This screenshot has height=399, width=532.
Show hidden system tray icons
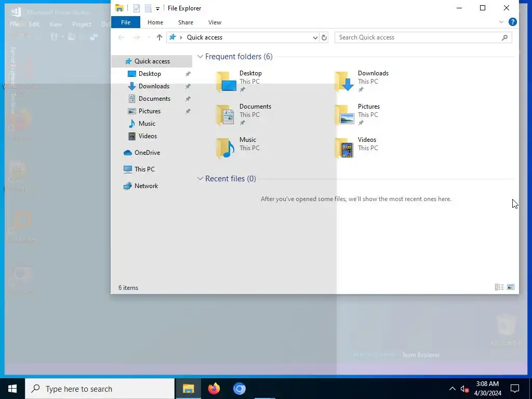[x=453, y=389]
